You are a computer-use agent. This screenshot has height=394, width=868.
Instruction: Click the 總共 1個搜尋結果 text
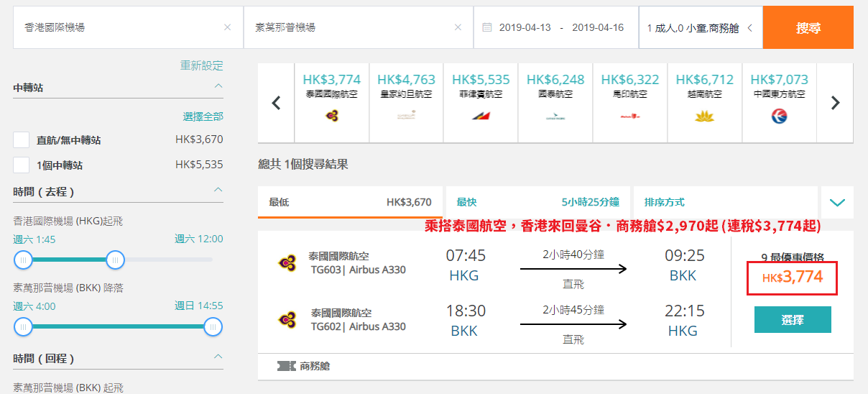303,165
